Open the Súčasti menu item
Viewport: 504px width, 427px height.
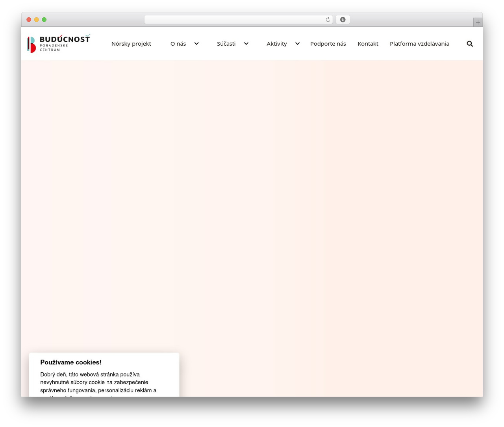[226, 44]
